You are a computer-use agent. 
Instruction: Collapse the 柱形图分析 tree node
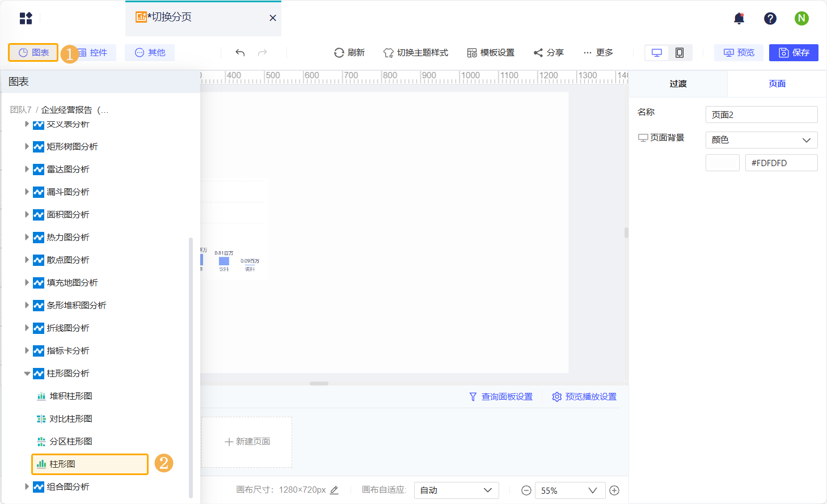[27, 374]
